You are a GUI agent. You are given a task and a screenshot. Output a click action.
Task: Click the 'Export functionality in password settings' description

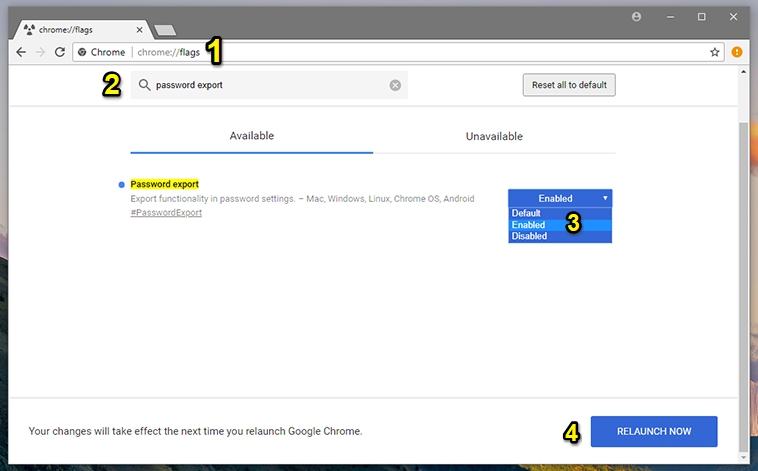pos(302,199)
